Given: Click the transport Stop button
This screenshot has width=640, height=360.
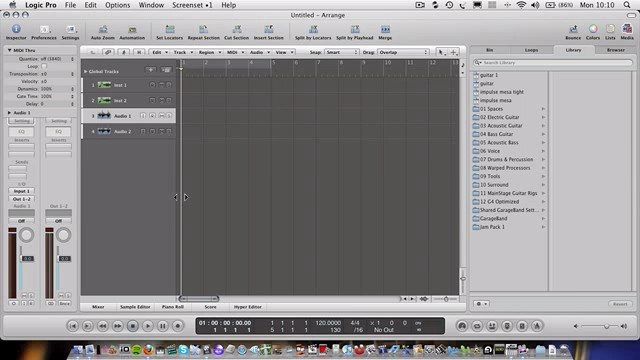Looking at the screenshot, I should [x=132, y=326].
